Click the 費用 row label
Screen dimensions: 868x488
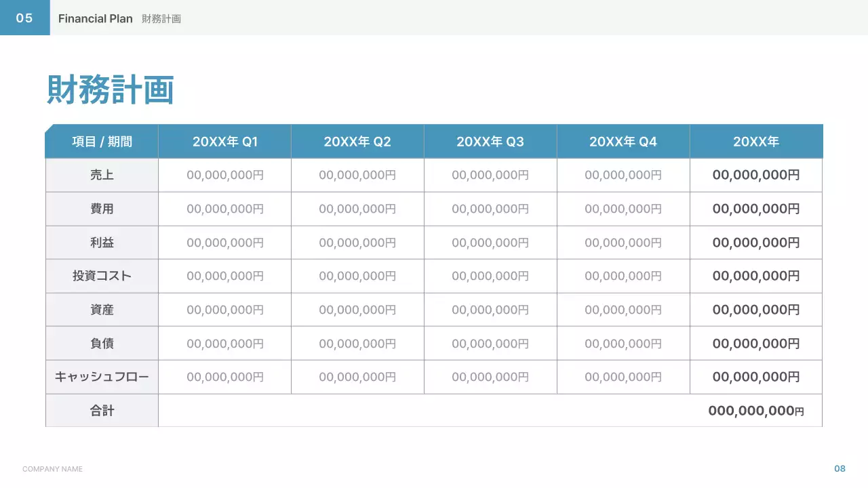[x=102, y=209]
